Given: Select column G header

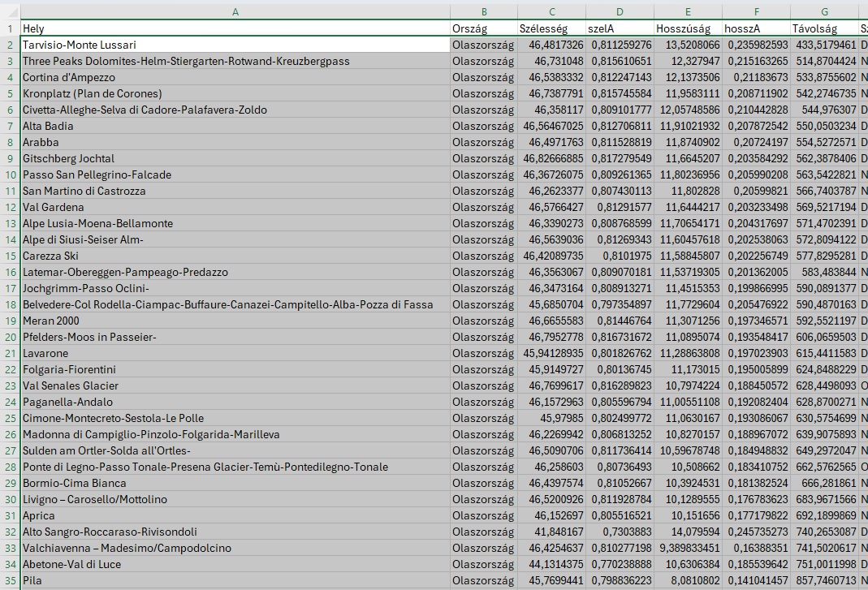Looking at the screenshot, I should pos(824,11).
